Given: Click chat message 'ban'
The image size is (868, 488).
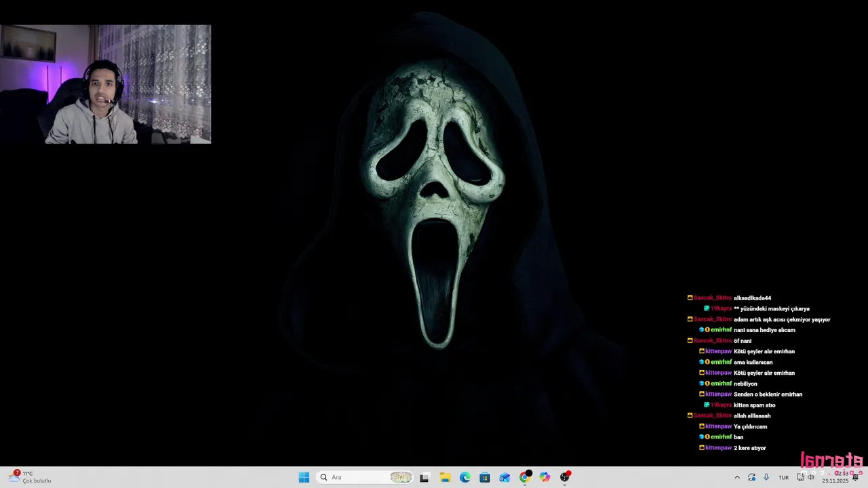Looking at the screenshot, I should (738, 437).
